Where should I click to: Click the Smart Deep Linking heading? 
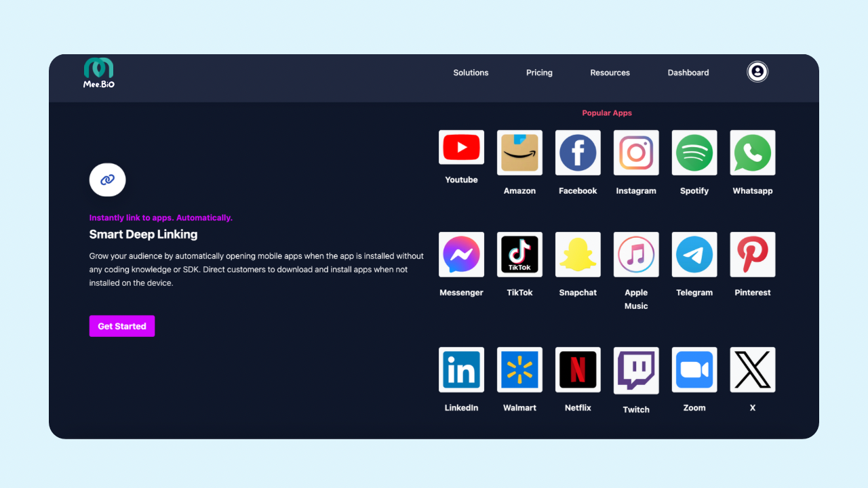(x=143, y=235)
